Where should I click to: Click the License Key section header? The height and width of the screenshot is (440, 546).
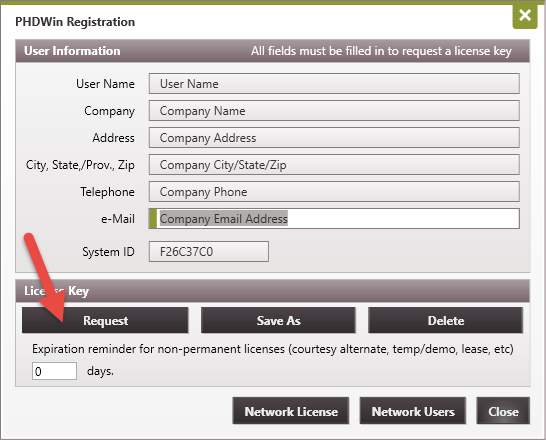273,291
